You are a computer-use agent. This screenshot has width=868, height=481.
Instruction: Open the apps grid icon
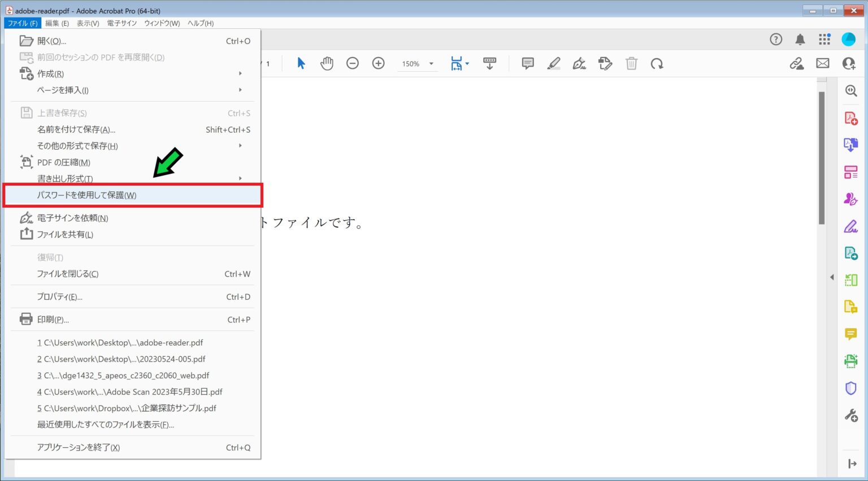coord(824,39)
